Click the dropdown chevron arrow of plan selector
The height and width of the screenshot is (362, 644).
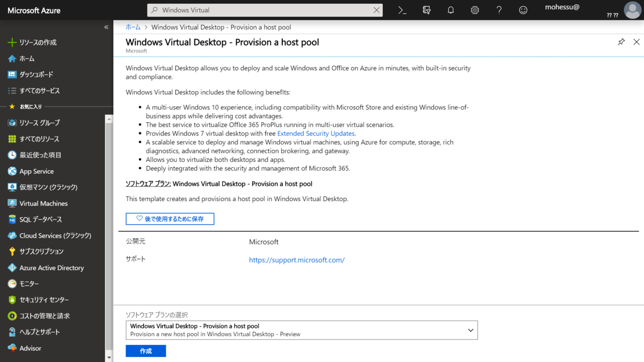pos(471,330)
